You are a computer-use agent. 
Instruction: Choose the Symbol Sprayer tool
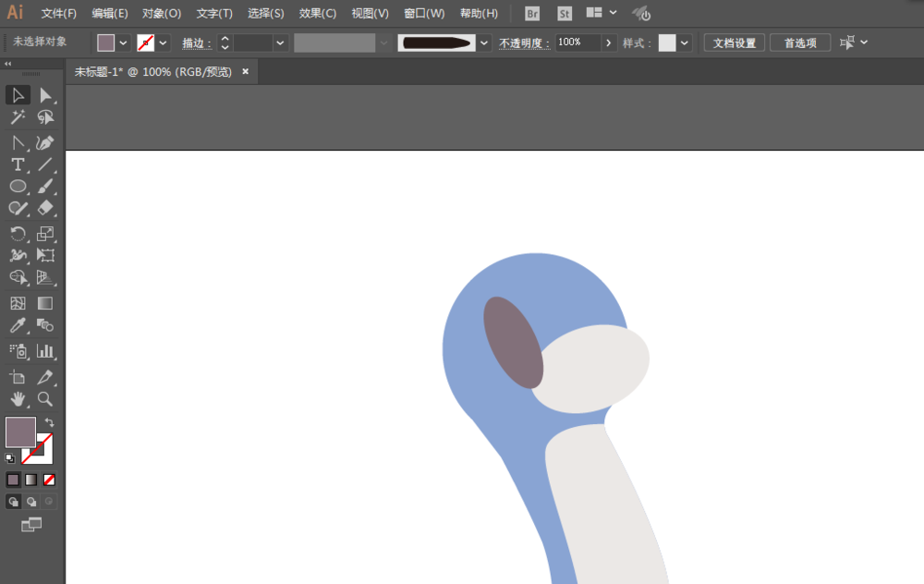(x=18, y=351)
